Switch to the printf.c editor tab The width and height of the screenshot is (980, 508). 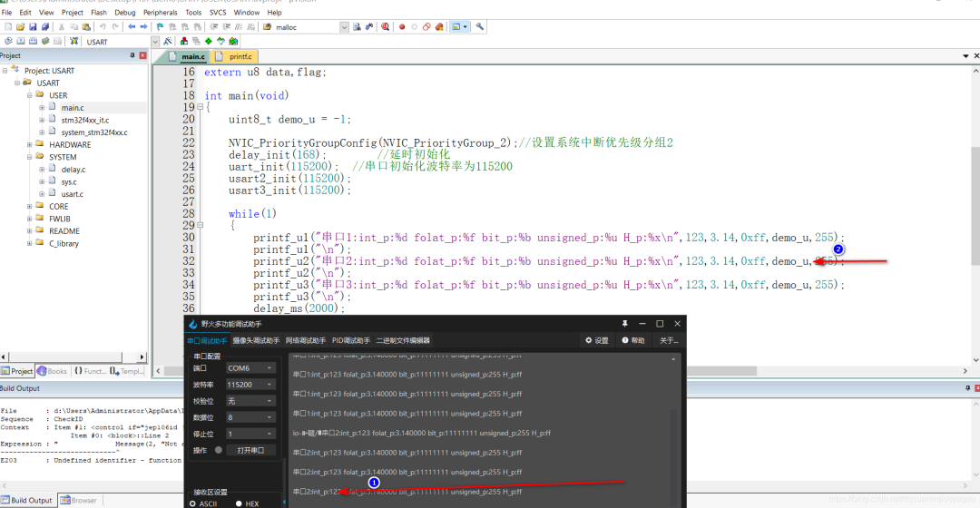pos(235,56)
